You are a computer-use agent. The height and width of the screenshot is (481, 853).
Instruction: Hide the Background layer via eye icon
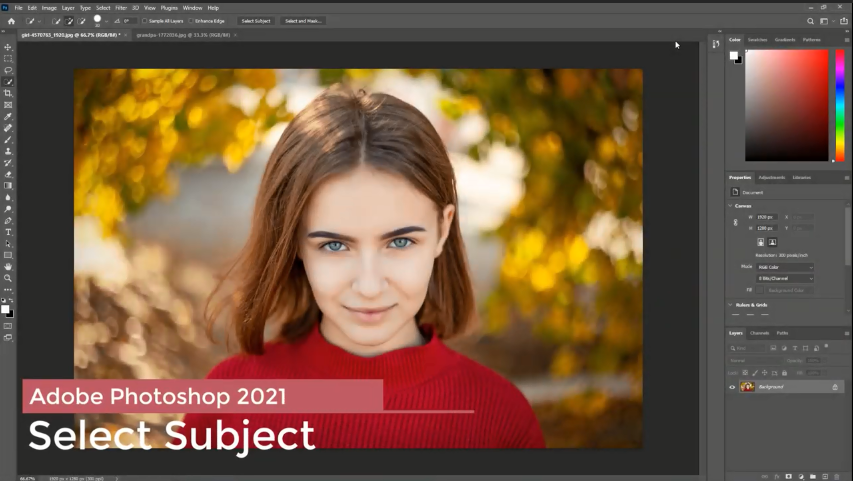click(732, 387)
